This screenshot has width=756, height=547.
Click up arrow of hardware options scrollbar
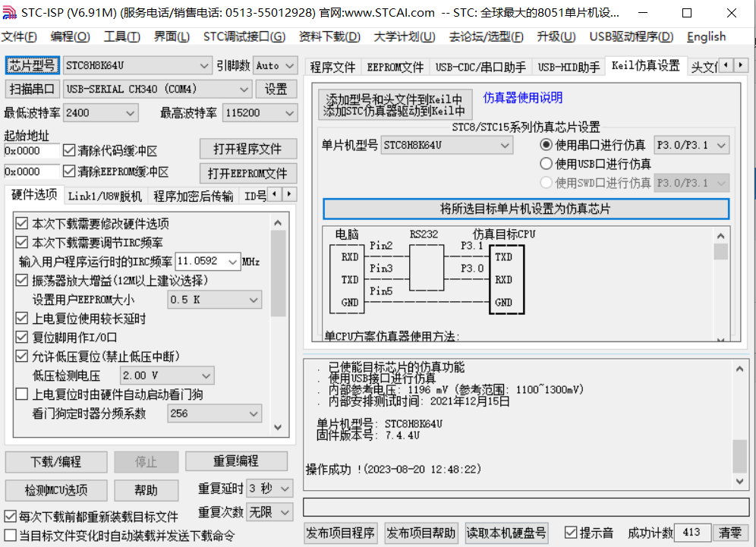coord(278,222)
